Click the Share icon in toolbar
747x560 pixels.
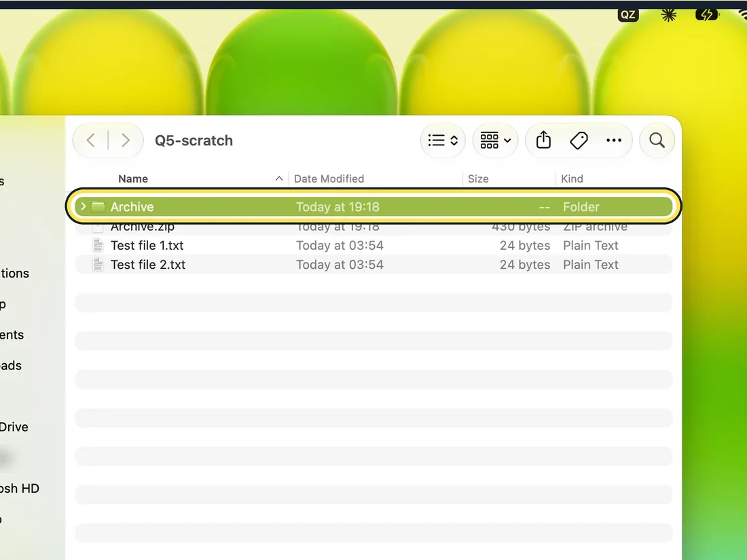(543, 141)
